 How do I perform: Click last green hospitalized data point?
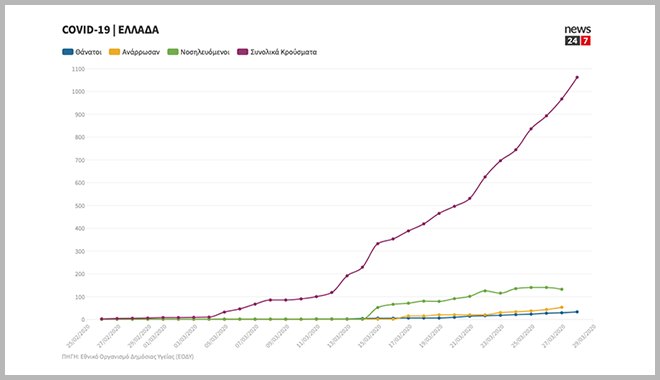(x=562, y=289)
